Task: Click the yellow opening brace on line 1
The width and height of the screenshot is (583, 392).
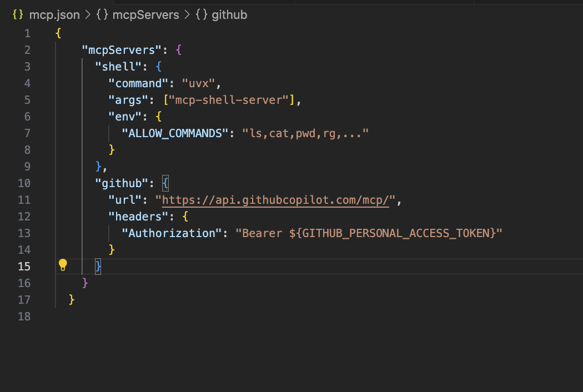Action: (58, 33)
